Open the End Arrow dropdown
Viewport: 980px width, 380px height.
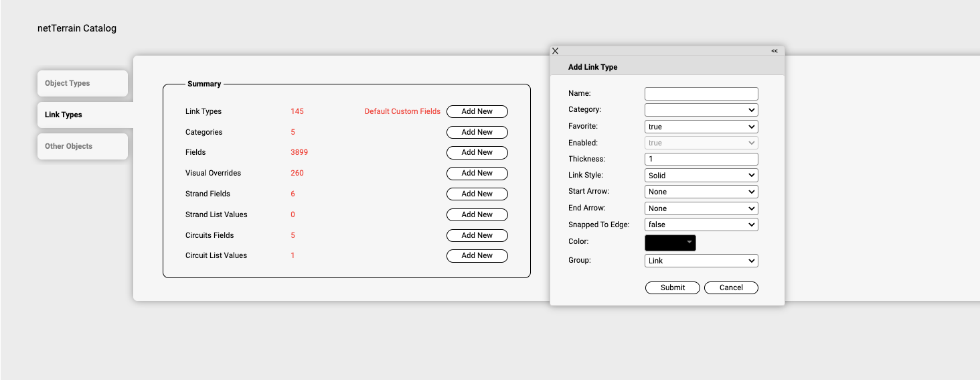pos(701,208)
